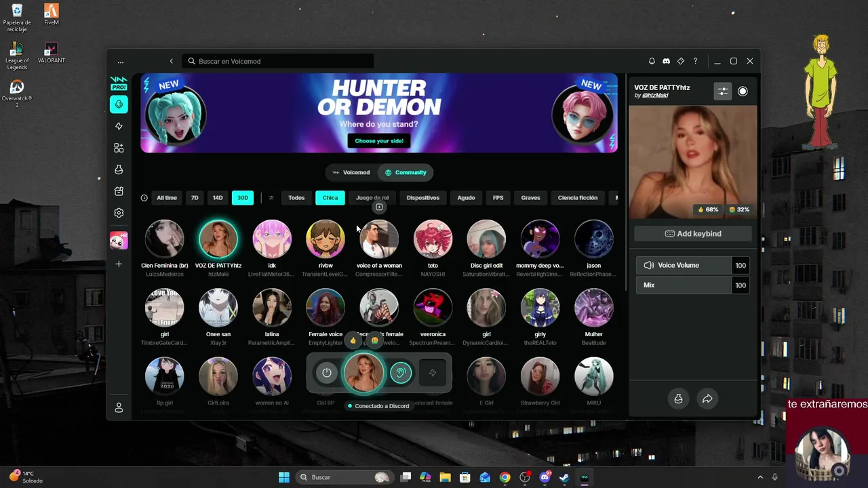Click the diamond icon in title bar
Image resolution: width=868 pixels, height=488 pixels.
[x=681, y=61]
